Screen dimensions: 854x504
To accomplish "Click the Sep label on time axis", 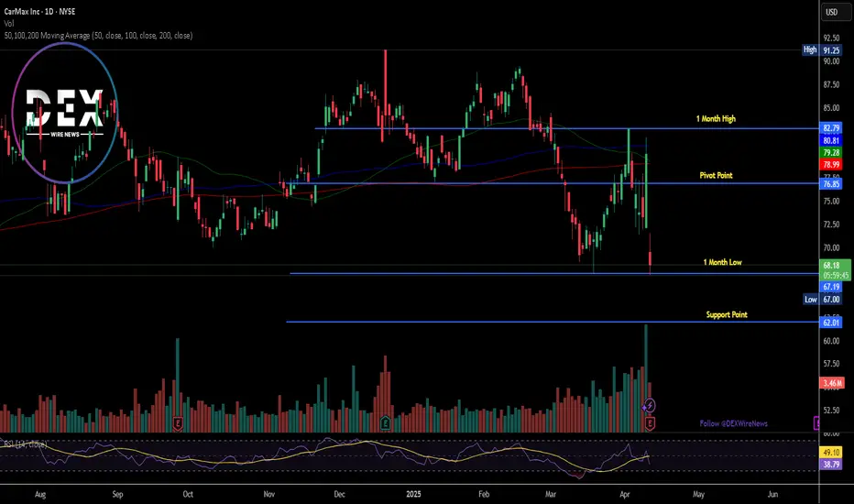I will [x=117, y=494].
